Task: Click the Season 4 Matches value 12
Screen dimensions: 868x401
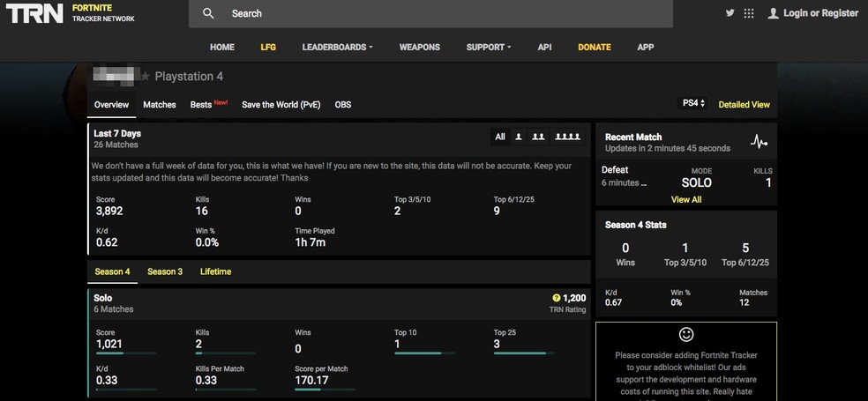Action: [744, 302]
